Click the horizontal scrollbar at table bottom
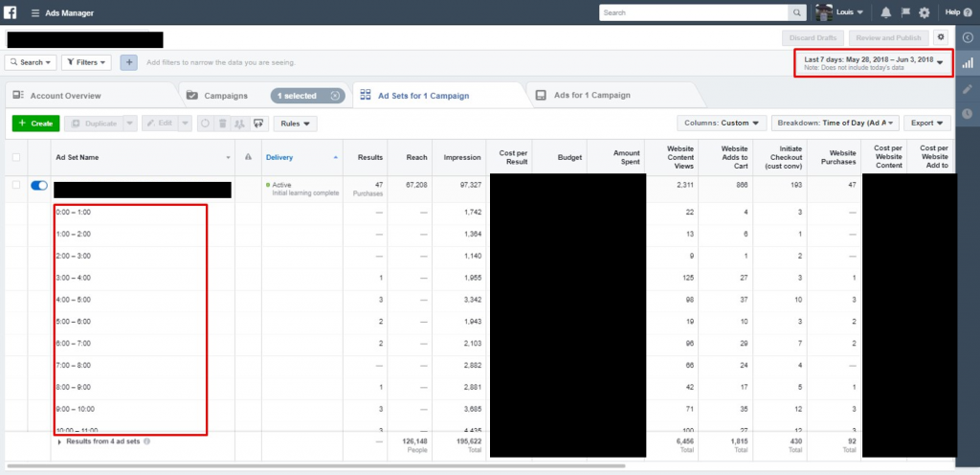The height and width of the screenshot is (475, 980). point(316,465)
